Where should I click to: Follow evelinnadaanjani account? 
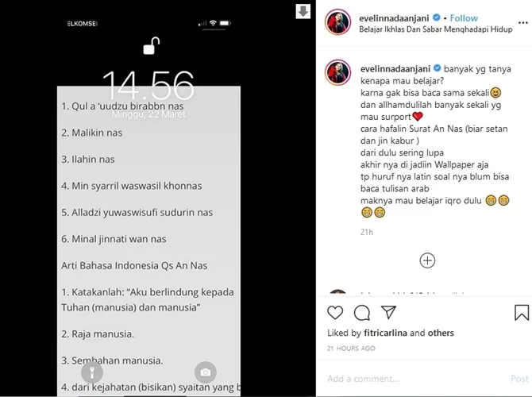tap(464, 18)
